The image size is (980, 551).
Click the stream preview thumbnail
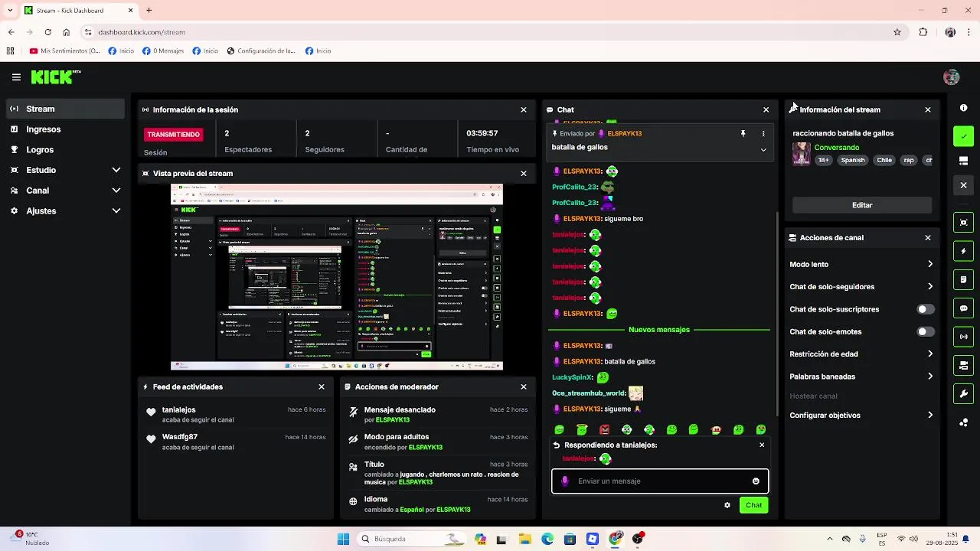click(x=337, y=277)
